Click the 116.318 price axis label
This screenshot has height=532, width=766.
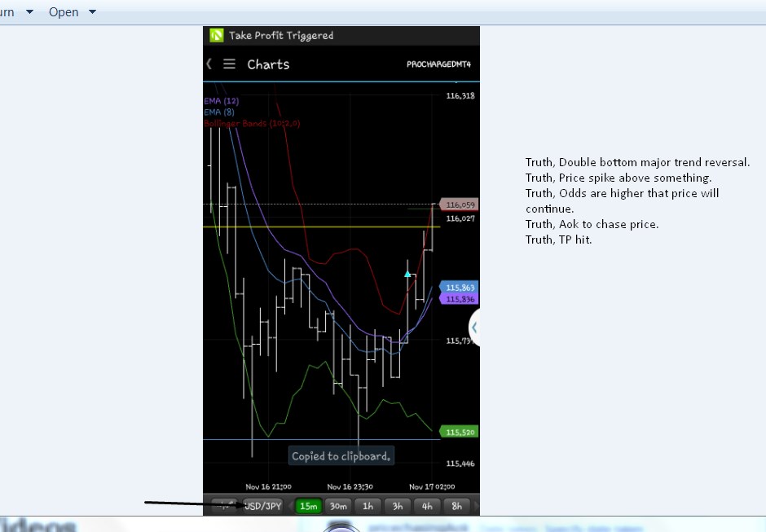(x=460, y=96)
